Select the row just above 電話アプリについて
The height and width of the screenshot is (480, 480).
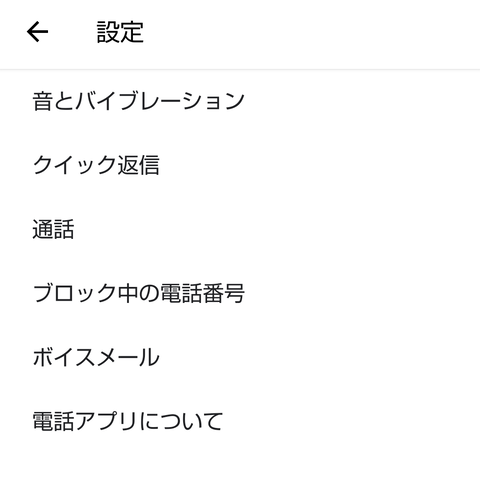point(240,357)
